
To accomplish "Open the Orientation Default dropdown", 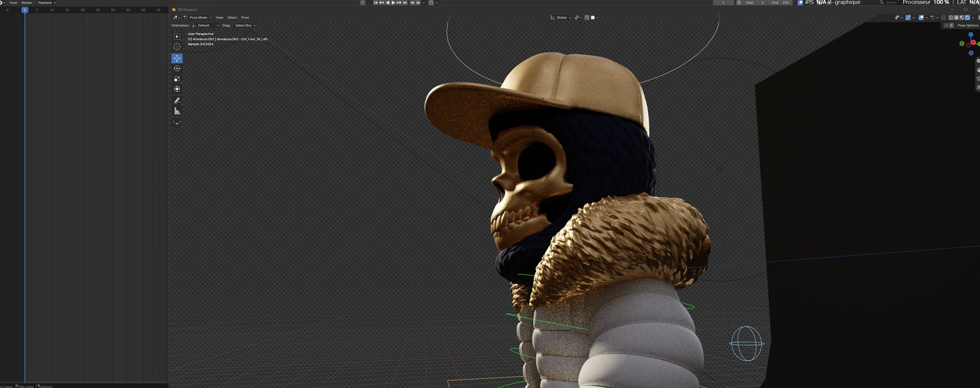I will [x=206, y=26].
